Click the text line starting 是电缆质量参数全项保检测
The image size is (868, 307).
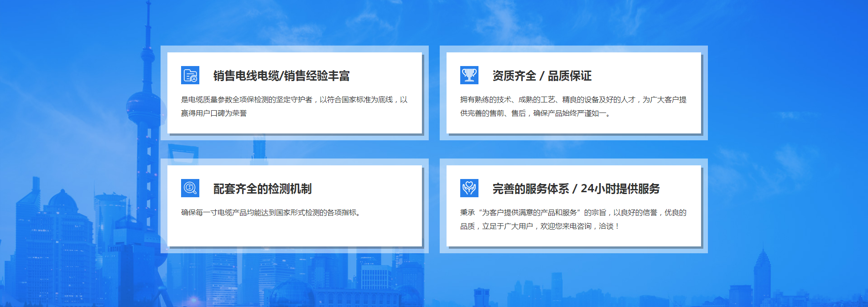pyautogui.click(x=294, y=100)
